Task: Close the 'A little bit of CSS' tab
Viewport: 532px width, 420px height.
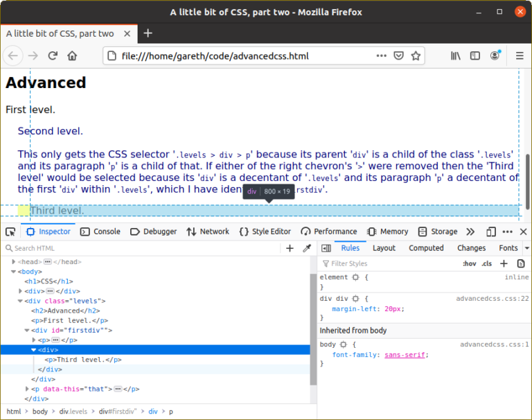Action: click(127, 33)
